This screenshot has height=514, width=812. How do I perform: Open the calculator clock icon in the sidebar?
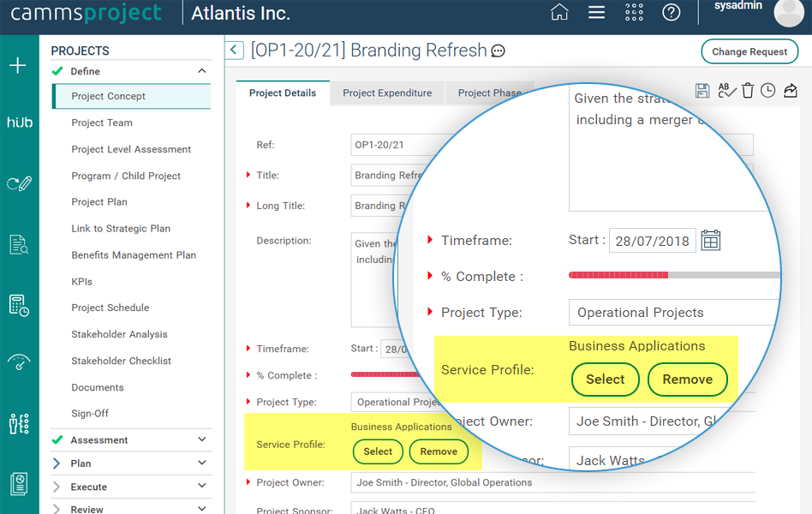[x=19, y=305]
